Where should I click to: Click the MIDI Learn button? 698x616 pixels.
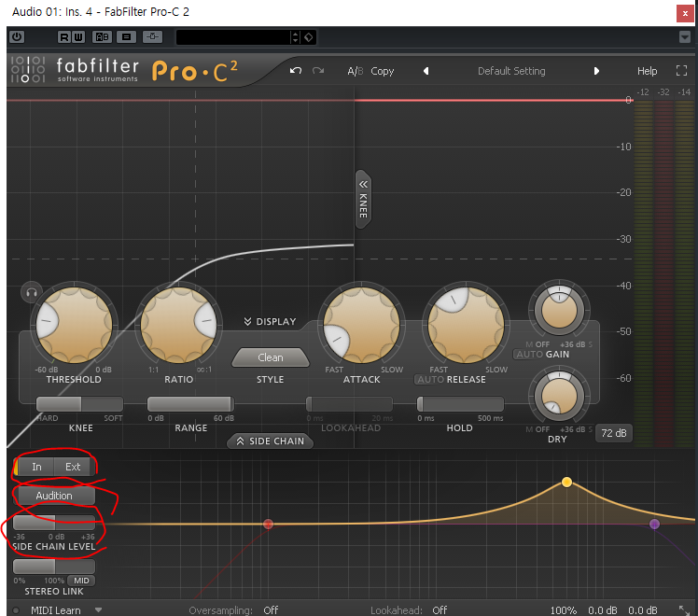coord(56,610)
